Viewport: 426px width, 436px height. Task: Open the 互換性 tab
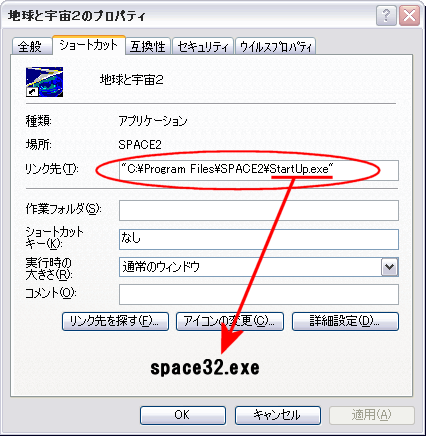point(148,46)
